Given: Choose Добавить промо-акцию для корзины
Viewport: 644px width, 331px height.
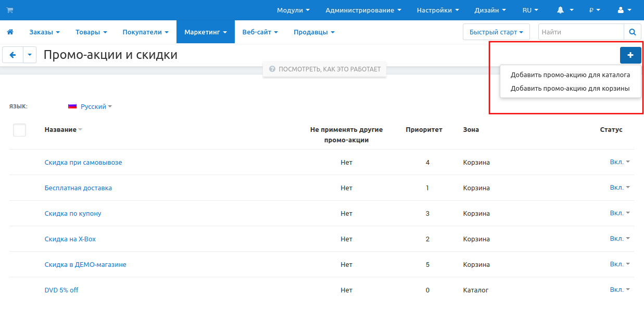Looking at the screenshot, I should coord(570,88).
